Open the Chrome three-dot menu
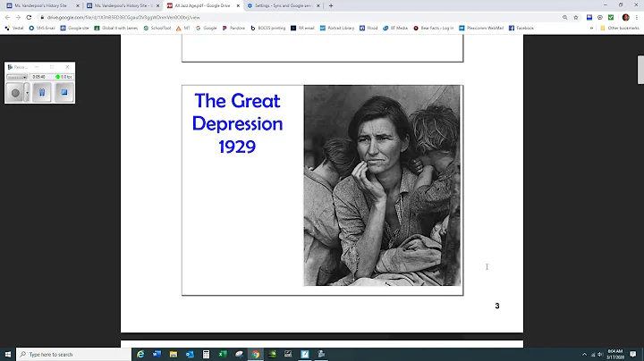This screenshot has width=644, height=361. point(637,17)
